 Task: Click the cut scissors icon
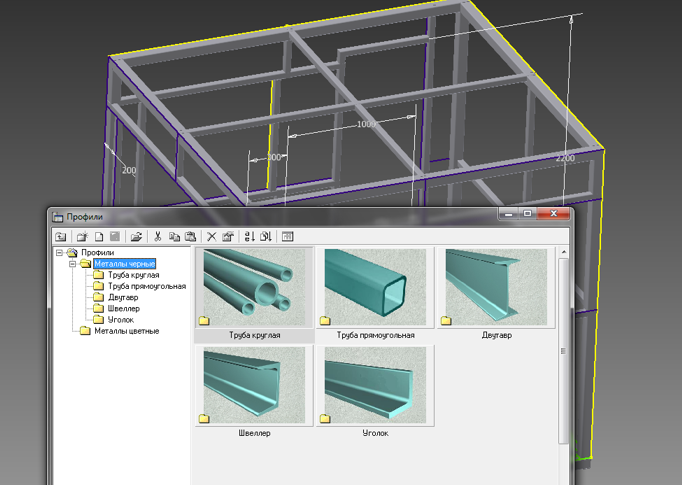[158, 237]
